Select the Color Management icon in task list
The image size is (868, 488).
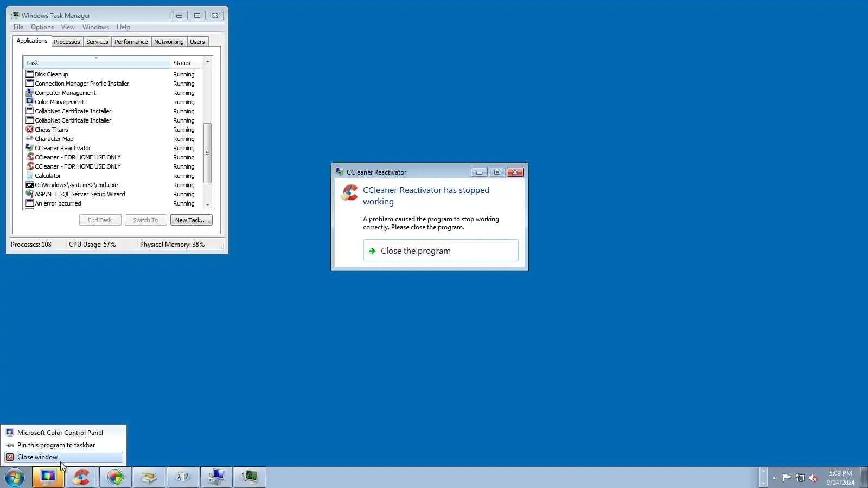[30, 102]
